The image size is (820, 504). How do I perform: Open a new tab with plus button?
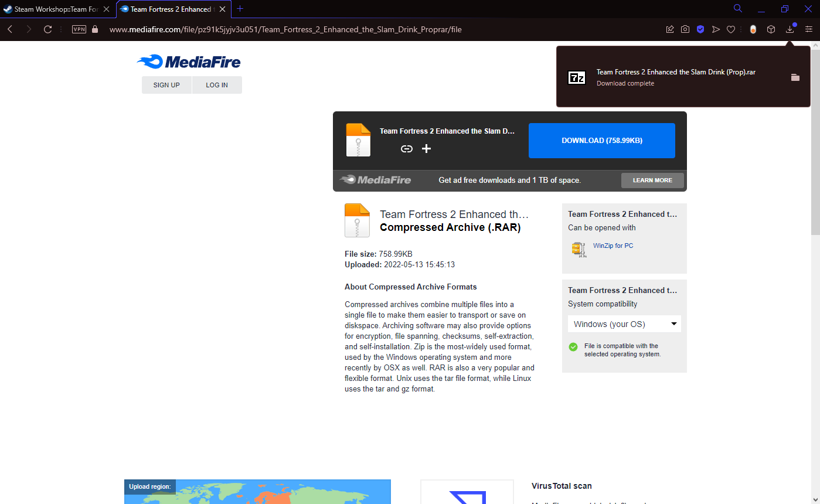pos(240,9)
